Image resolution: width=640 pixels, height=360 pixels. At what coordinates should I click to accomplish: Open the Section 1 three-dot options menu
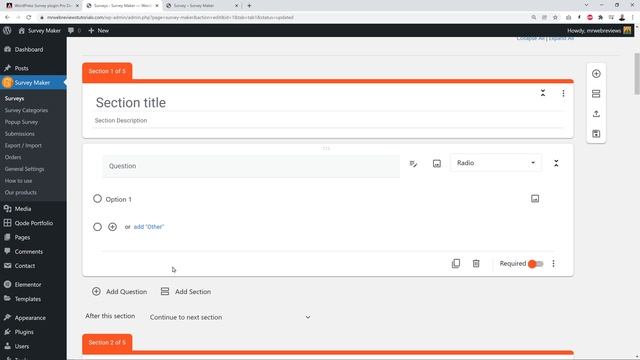point(563,93)
